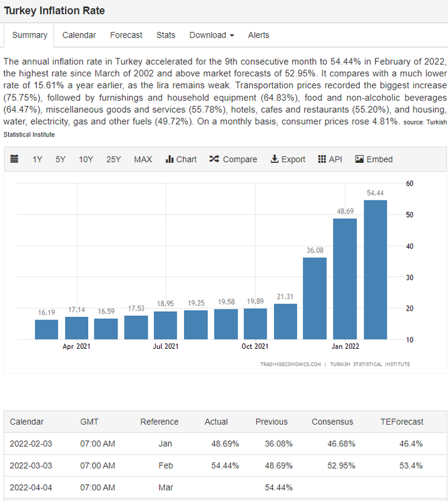Click the TRADINGECONOMICS.COM source link

pos(290,364)
